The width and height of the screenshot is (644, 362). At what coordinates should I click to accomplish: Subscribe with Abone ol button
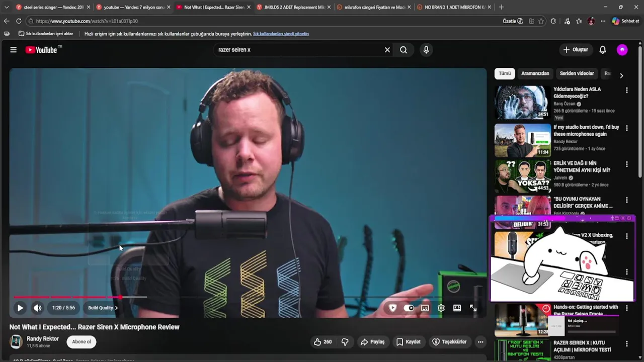(82, 342)
